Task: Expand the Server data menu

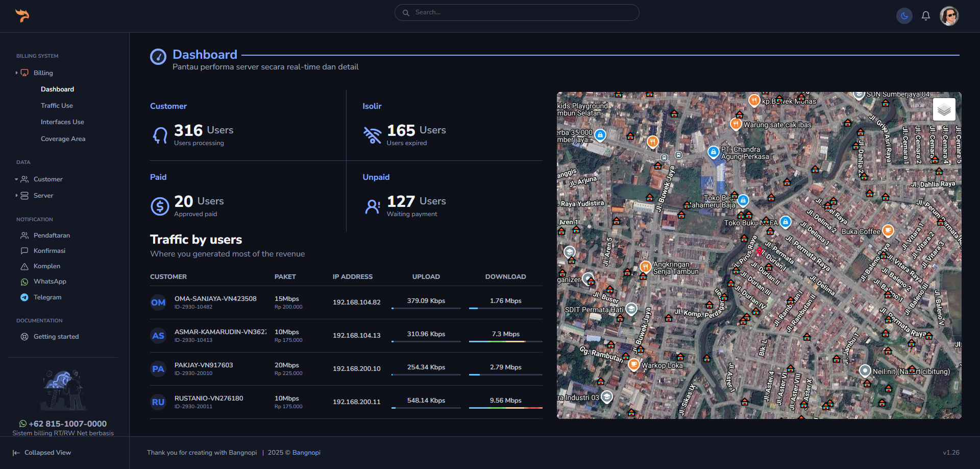Action: [43, 196]
